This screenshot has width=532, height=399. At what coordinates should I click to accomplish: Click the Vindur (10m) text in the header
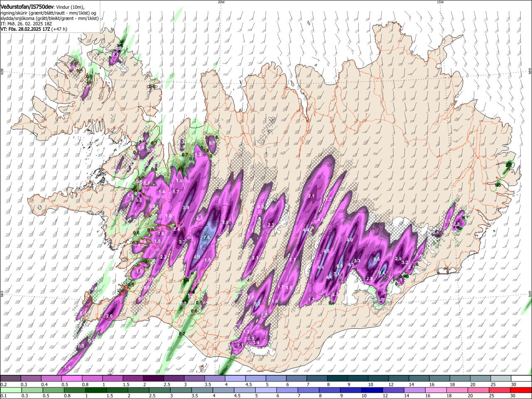pyautogui.click(x=70, y=7)
